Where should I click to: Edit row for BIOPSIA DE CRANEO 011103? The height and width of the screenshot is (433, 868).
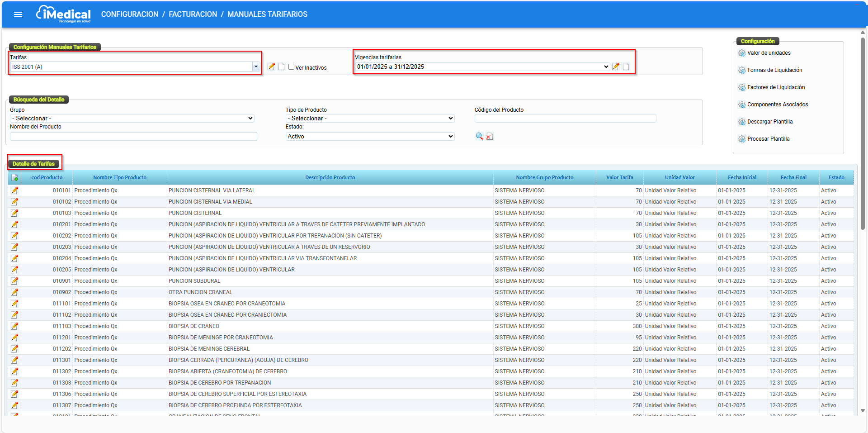(x=15, y=326)
